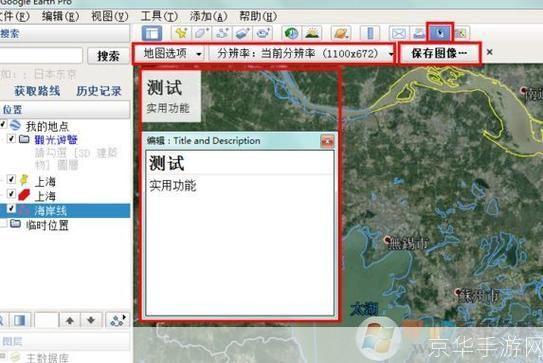
Task: Toggle the 我的地点 checkbox
Action: coord(3,124)
